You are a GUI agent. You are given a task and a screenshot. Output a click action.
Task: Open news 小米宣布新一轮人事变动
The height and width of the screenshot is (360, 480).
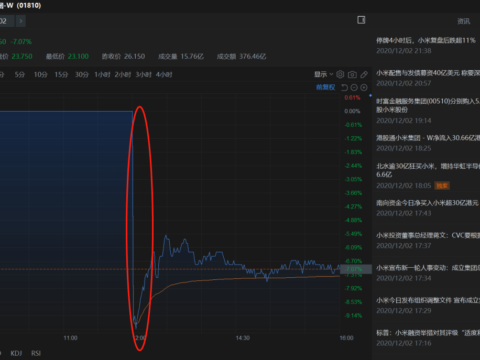[x=428, y=268]
